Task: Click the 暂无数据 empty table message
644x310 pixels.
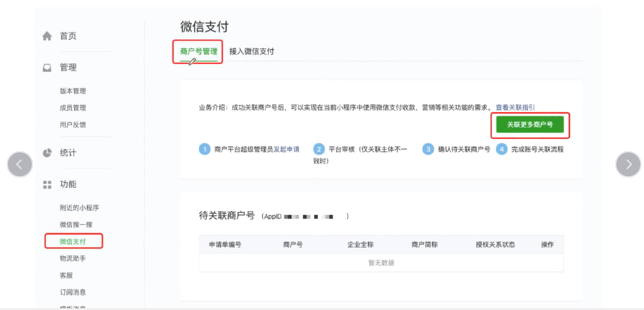Action: point(381,262)
